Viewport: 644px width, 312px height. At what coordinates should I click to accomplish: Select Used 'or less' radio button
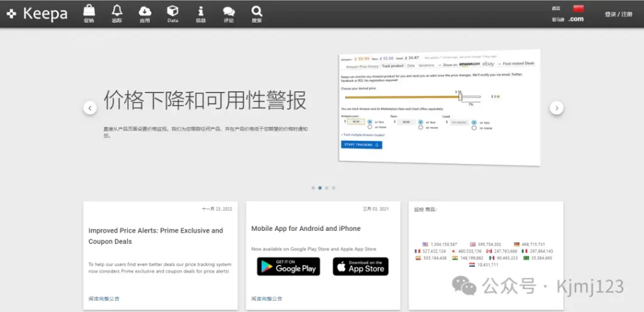pyautogui.click(x=474, y=123)
